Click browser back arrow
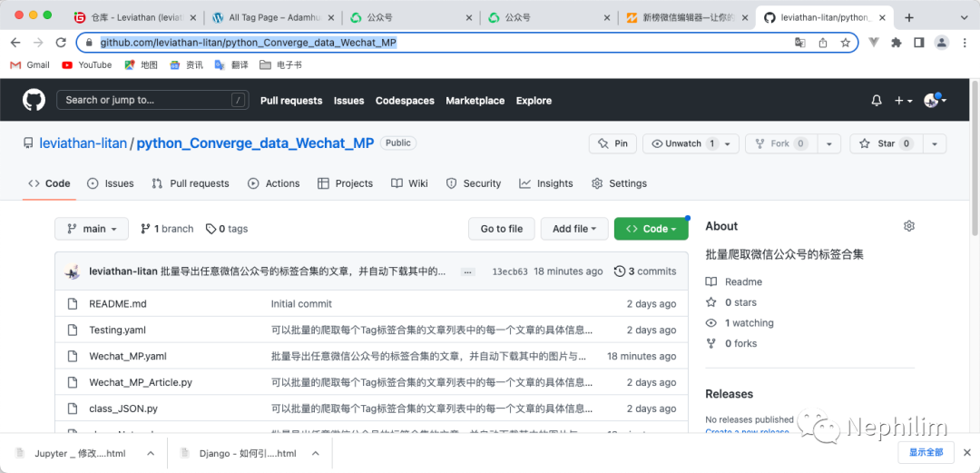The image size is (980, 473). coord(15,43)
